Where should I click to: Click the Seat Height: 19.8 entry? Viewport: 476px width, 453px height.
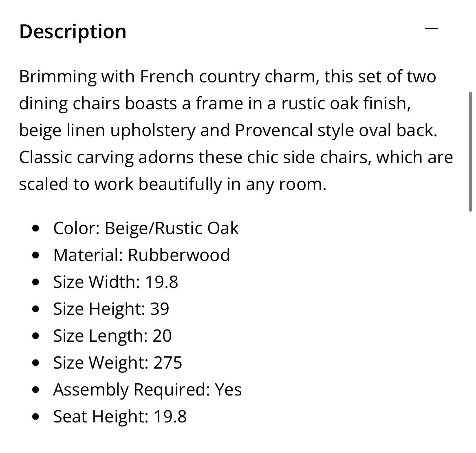[x=120, y=416]
